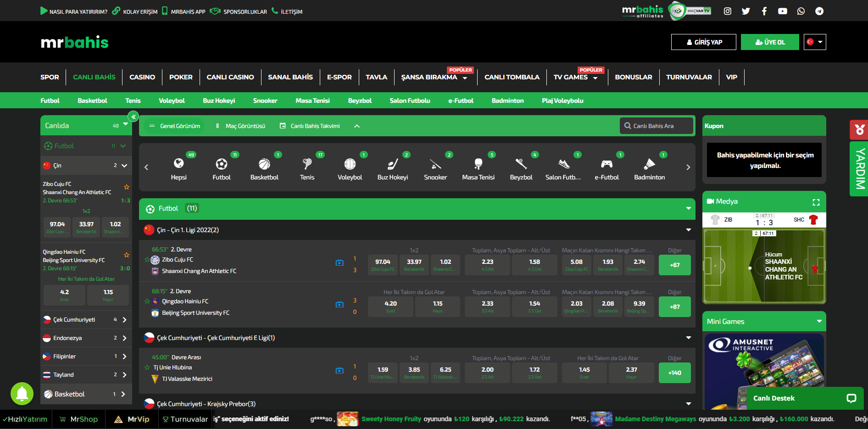Open the Telegram icon in header
The image size is (868, 429).
coord(819,11)
